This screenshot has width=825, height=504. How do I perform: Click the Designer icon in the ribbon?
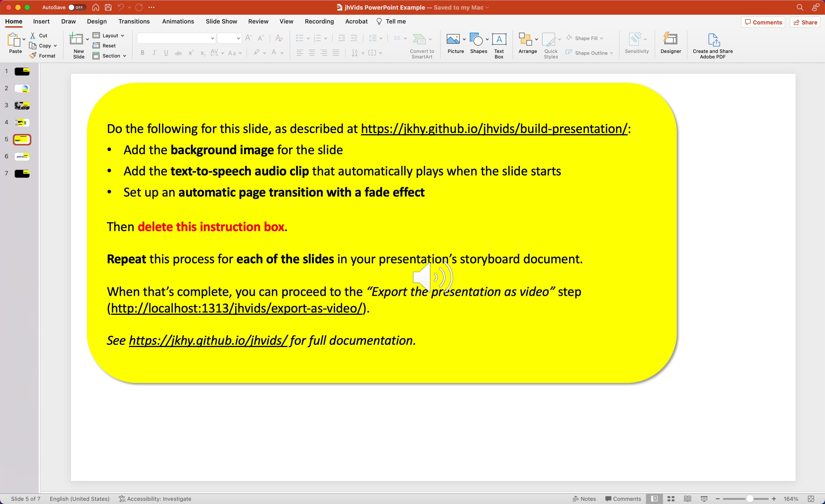pyautogui.click(x=670, y=40)
